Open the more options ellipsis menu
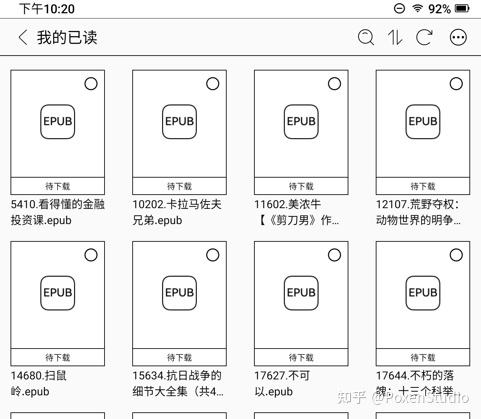The width and height of the screenshot is (481, 419). click(x=458, y=37)
